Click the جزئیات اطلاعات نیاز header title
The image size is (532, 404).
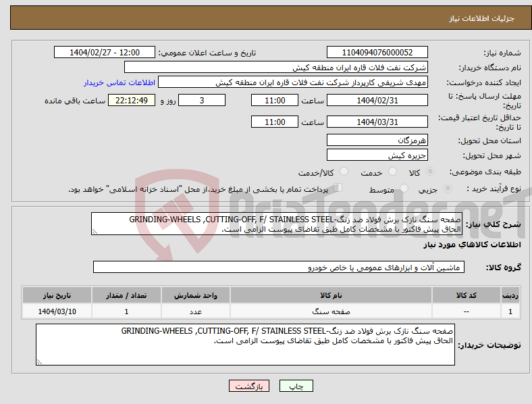pyautogui.click(x=482, y=18)
